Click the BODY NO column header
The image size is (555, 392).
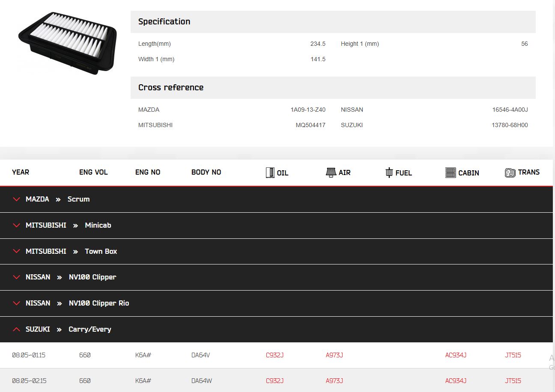click(206, 172)
